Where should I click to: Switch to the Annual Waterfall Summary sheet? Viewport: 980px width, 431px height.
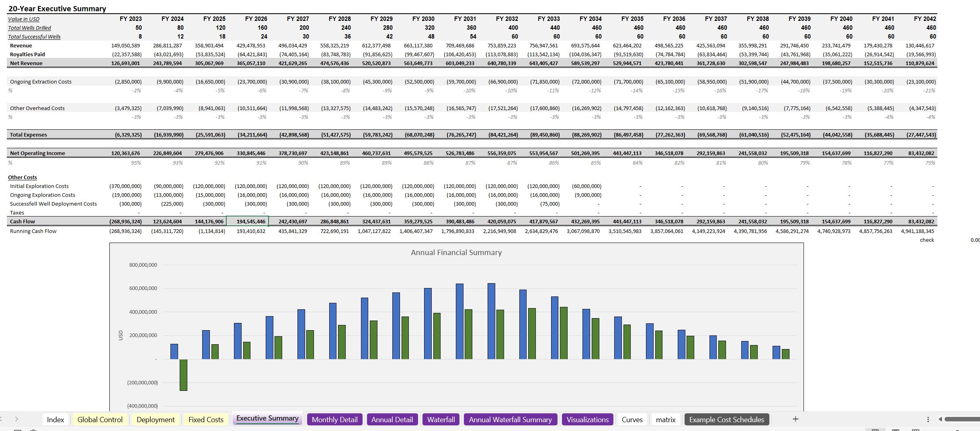click(511, 419)
